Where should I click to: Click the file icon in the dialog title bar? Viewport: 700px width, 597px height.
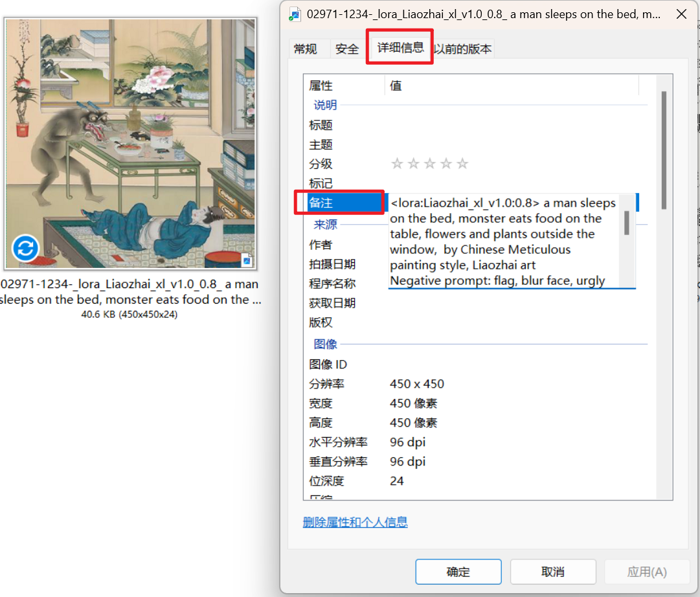pos(296,14)
